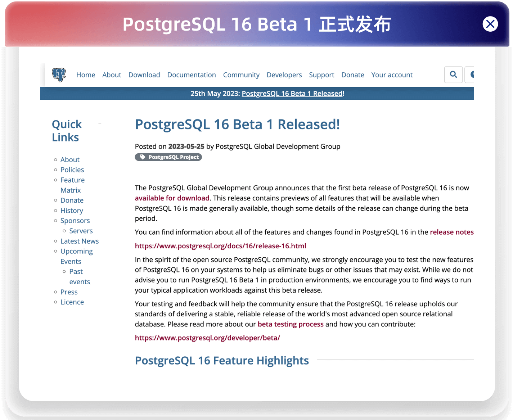513x420 pixels.
Task: Open the About navigation item
Action: 112,75
